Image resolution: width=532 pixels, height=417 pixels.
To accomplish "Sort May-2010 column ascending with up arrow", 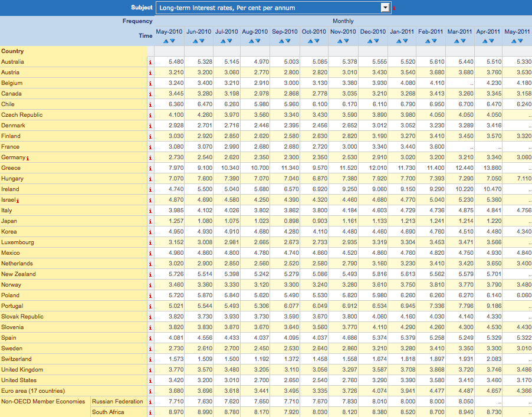I will [x=166, y=41].
